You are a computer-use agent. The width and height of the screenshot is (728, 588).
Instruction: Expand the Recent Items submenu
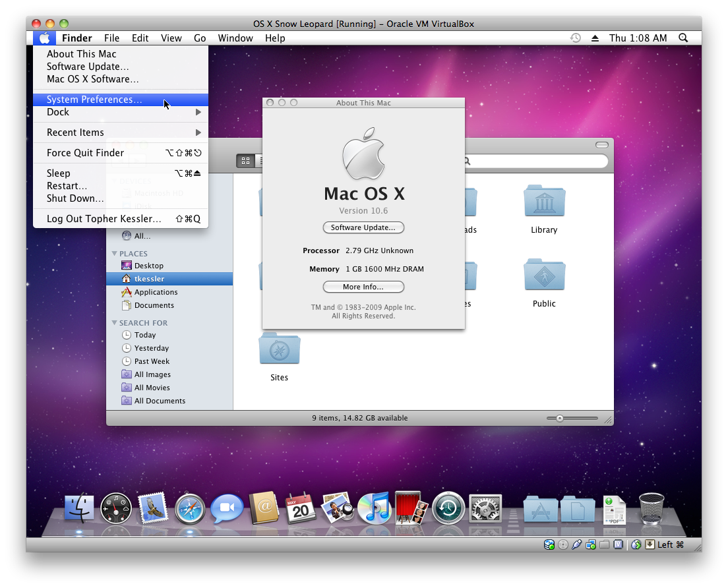click(121, 132)
